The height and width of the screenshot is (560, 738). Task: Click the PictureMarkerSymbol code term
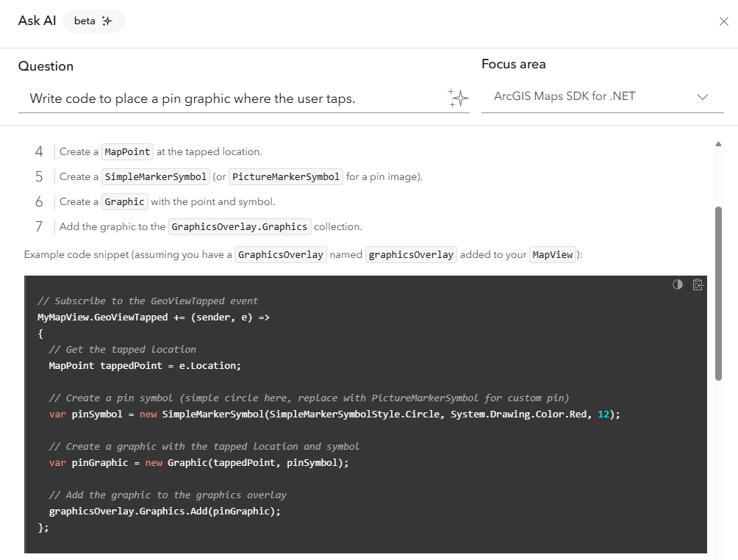coord(286,177)
